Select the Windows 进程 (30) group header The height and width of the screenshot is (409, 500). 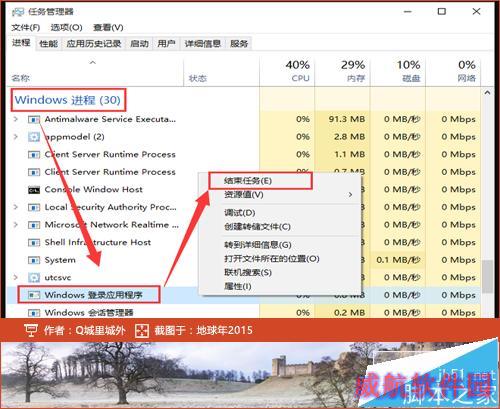click(68, 100)
